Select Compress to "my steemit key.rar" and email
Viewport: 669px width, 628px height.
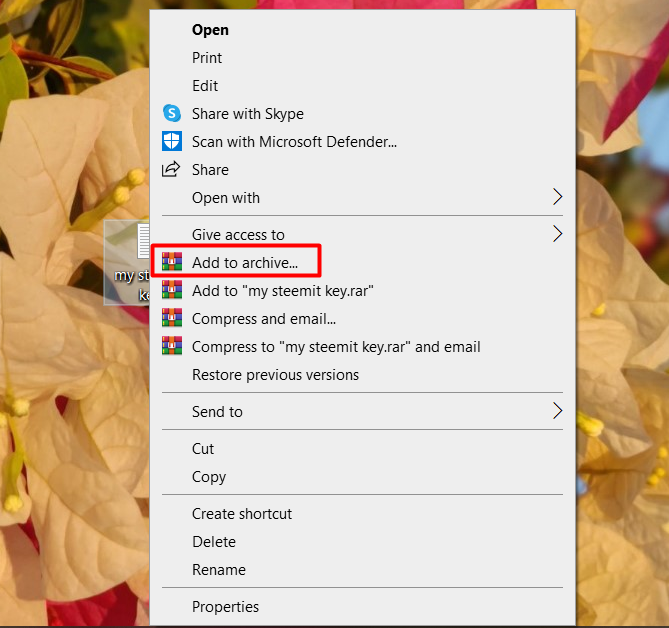tap(362, 346)
